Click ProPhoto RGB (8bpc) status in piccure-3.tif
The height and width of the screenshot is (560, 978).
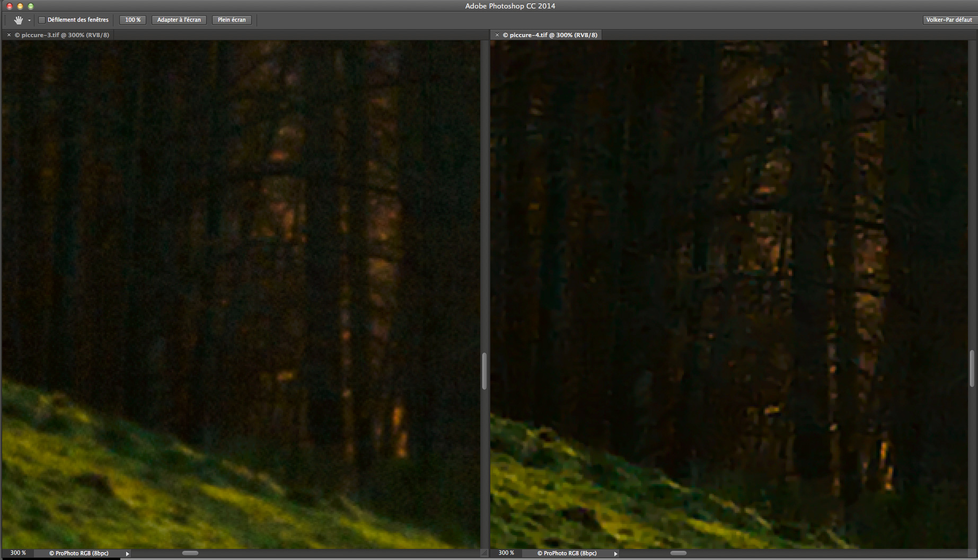[x=79, y=553]
